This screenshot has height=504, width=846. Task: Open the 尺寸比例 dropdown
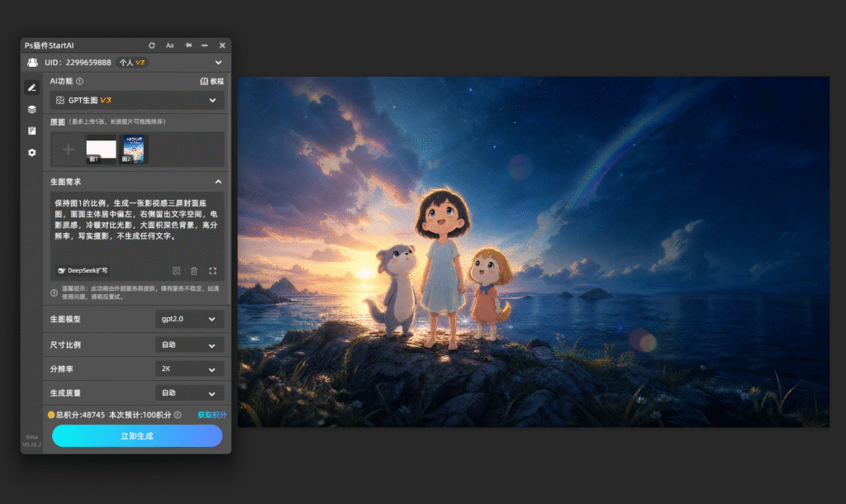coord(189,345)
